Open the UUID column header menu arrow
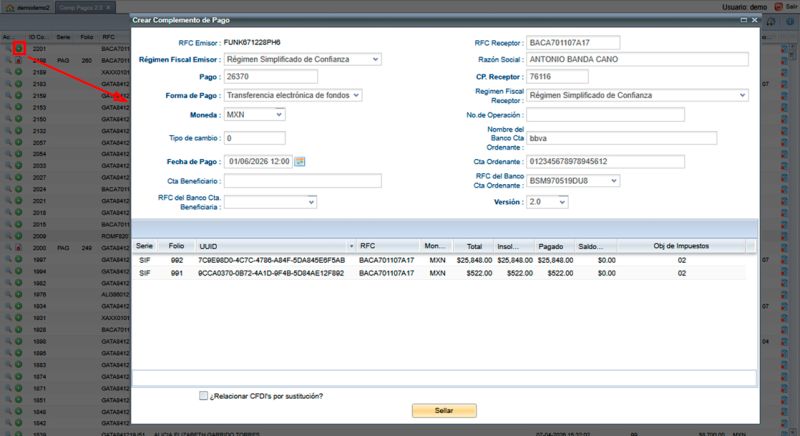 352,246
